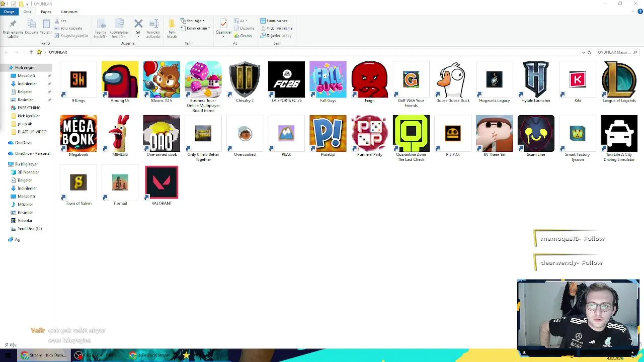Select OneDrive - Personal in sidebar
Screen dimensions: 644x362
click(x=32, y=153)
